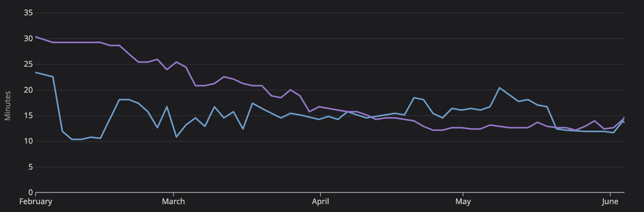Click the 0 y-axis value
Image resolution: width=644 pixels, height=212 pixels.
click(31, 192)
